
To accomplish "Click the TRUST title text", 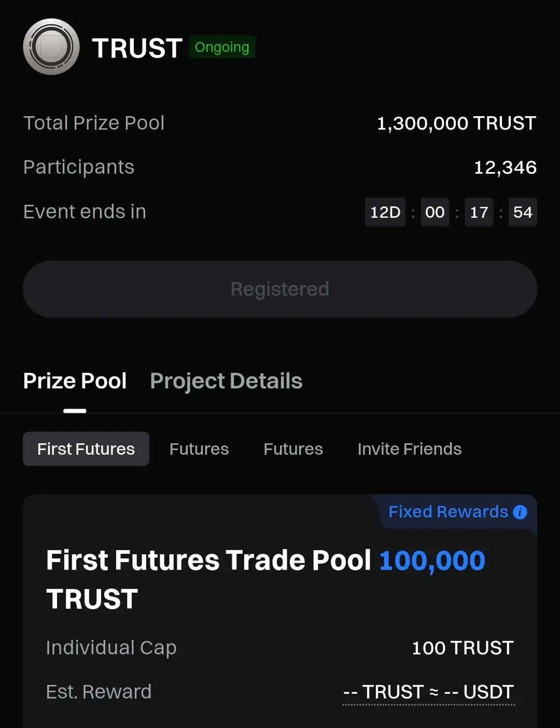I will coord(137,48).
